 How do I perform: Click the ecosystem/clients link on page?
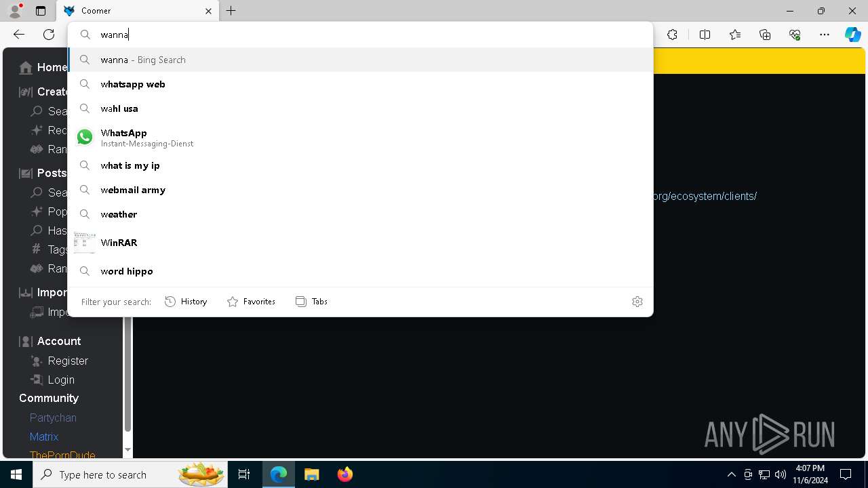tap(705, 196)
